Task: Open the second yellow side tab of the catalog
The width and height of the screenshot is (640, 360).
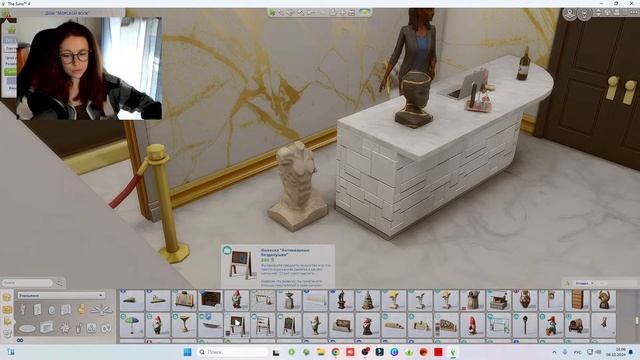Action: tap(7, 310)
